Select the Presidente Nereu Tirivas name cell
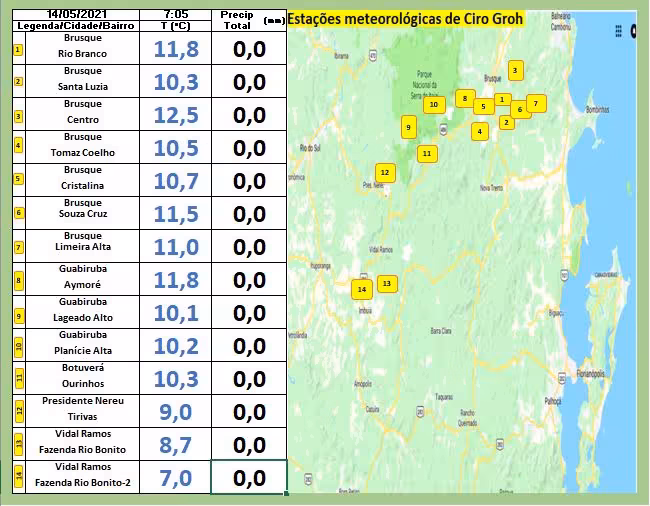This screenshot has width=650, height=506. (x=82, y=411)
